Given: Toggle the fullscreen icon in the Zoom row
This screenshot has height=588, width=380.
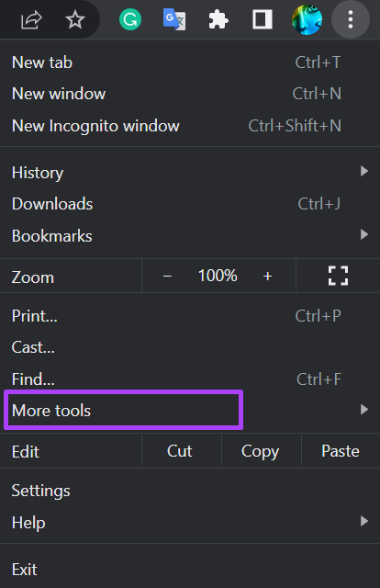Looking at the screenshot, I should [338, 276].
